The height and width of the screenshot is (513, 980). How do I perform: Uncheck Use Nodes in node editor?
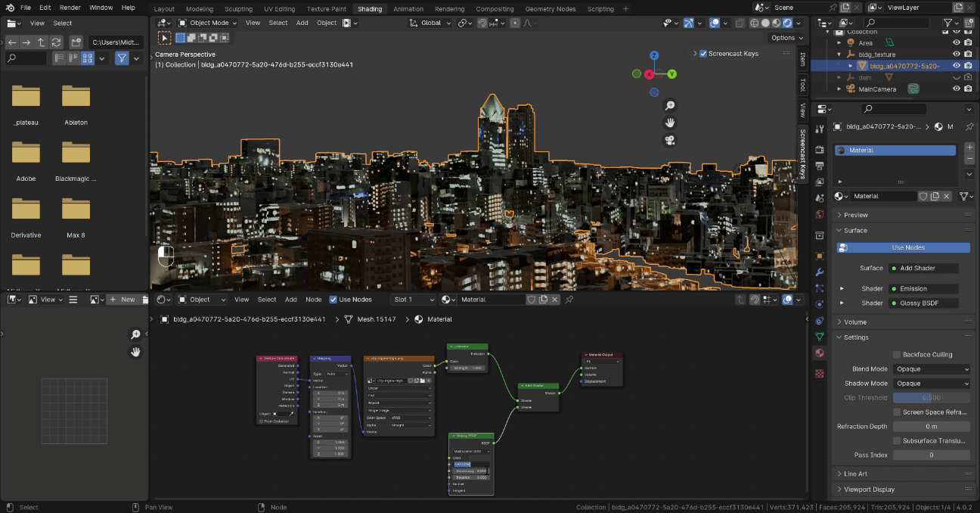pos(333,300)
